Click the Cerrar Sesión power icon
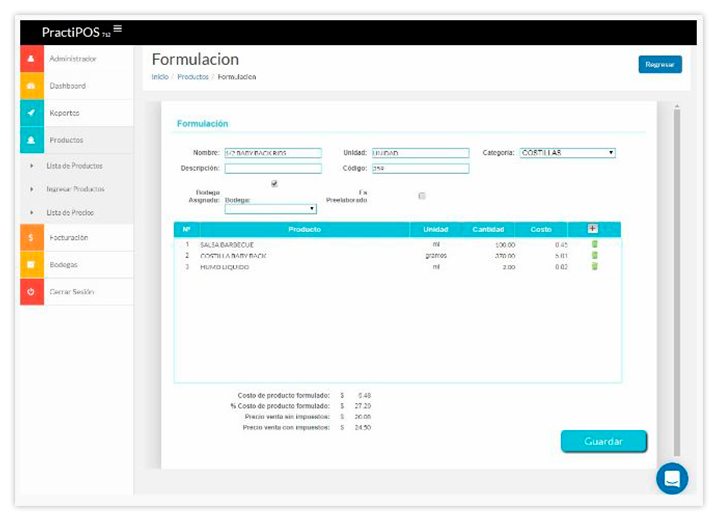 (x=31, y=291)
